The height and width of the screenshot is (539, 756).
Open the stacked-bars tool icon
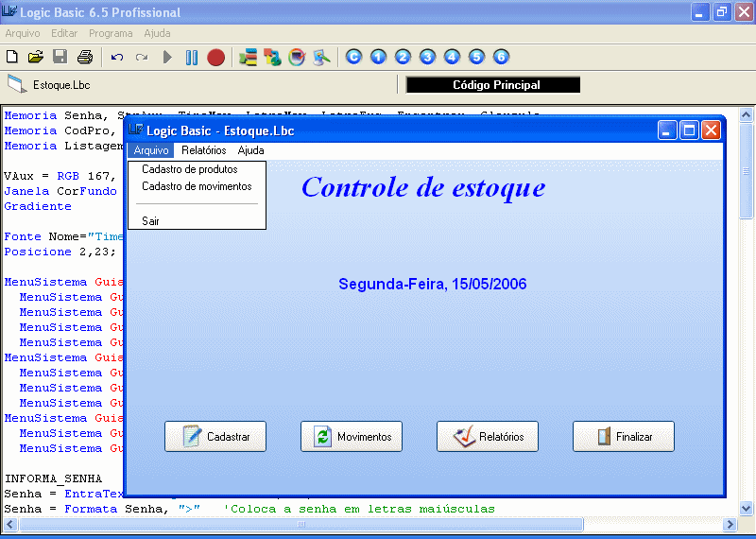click(248, 58)
